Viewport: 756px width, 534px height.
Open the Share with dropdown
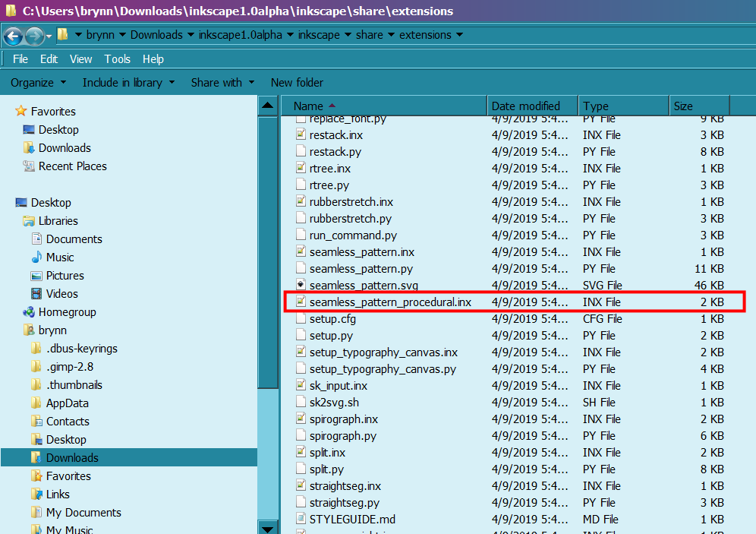click(223, 83)
